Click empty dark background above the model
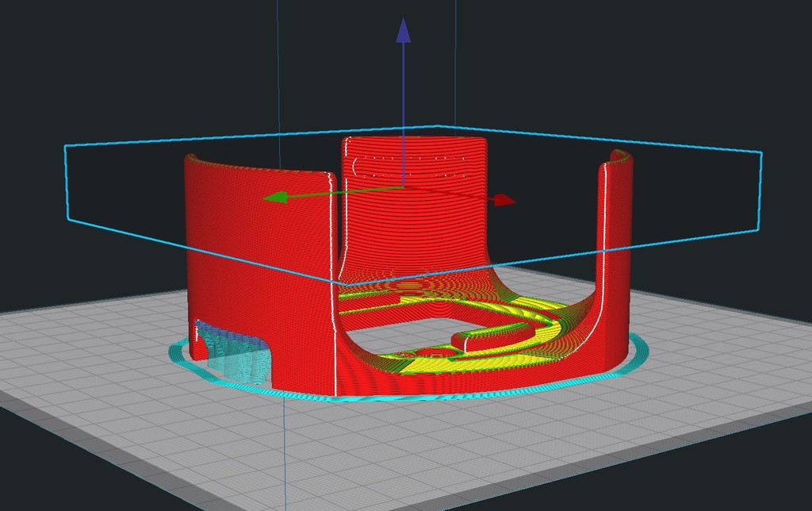 tap(159, 63)
